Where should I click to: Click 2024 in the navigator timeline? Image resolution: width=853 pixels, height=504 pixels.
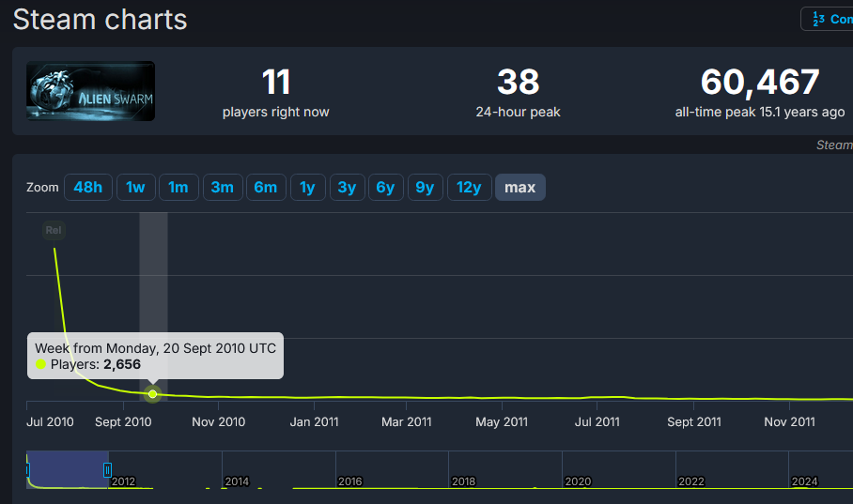[x=804, y=481]
